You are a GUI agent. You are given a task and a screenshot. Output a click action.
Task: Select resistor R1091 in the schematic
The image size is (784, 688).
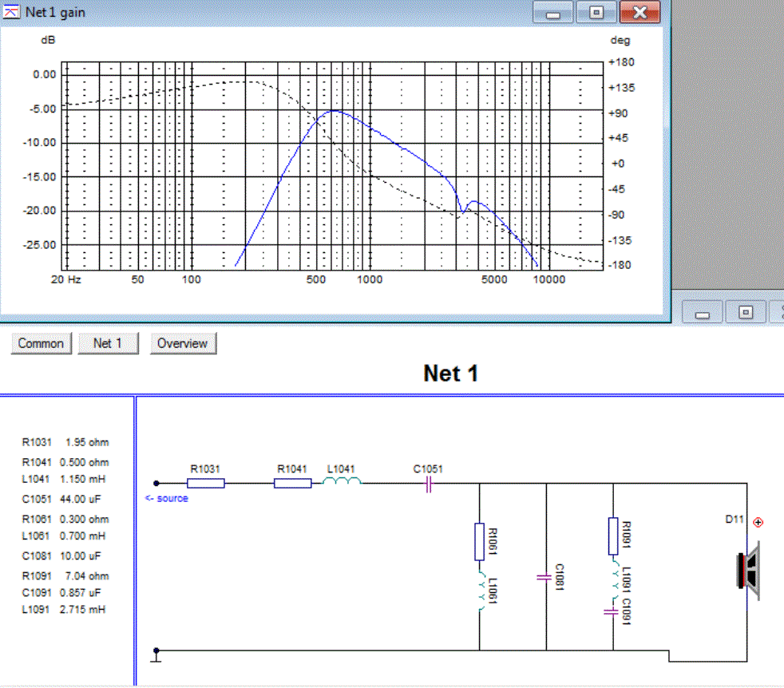(613, 536)
